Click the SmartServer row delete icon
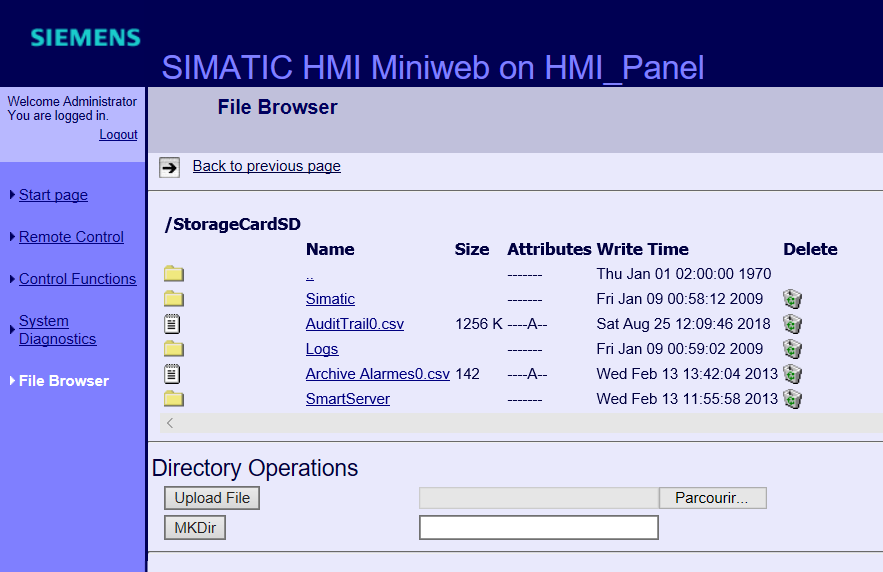 792,399
